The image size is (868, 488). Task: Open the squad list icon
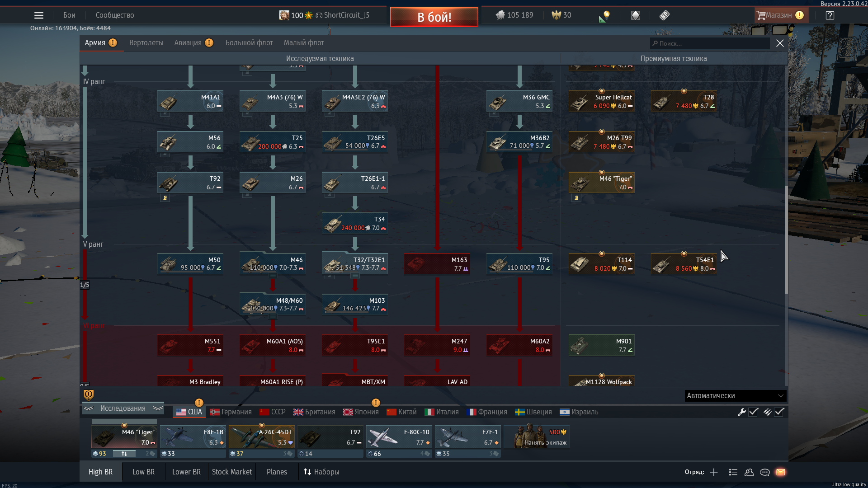pos(733,472)
